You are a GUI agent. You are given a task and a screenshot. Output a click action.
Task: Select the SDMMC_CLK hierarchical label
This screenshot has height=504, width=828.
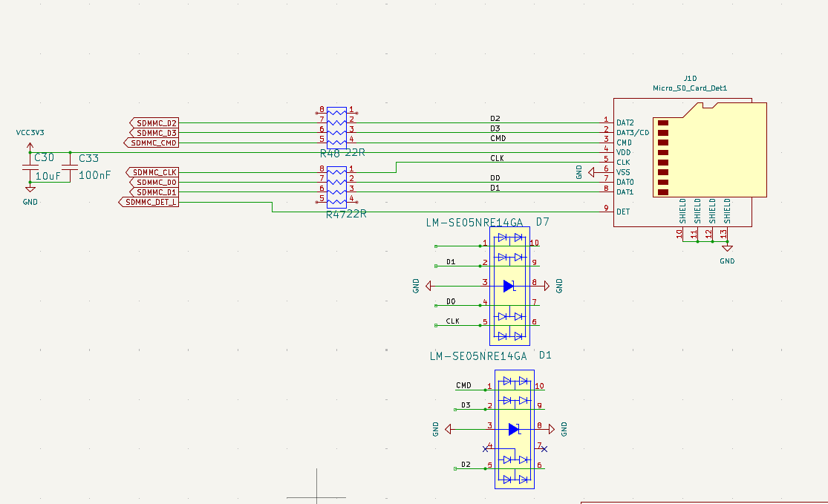point(153,172)
